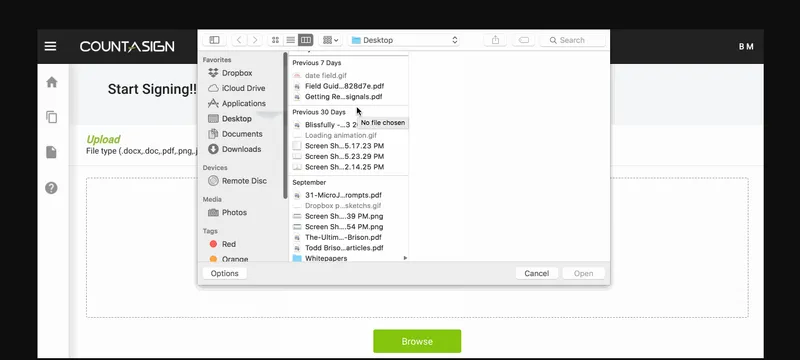The width and height of the screenshot is (800, 360).
Task: Click the edit tags toolbar button
Action: 523,40
